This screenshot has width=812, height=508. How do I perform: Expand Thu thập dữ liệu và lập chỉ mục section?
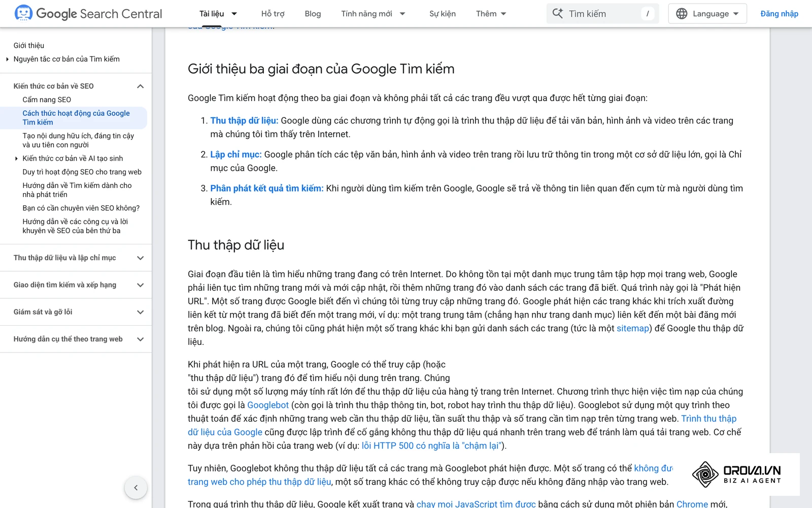coord(141,258)
